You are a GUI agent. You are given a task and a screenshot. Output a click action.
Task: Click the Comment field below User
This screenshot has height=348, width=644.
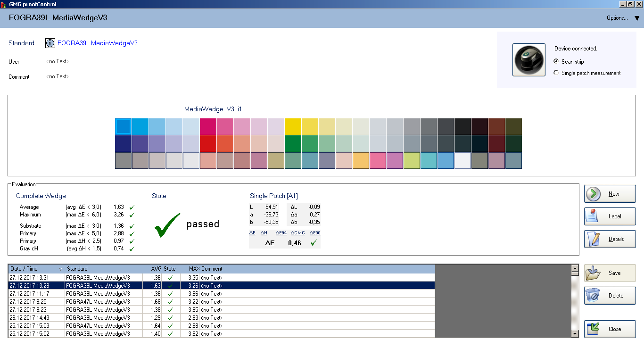[58, 76]
